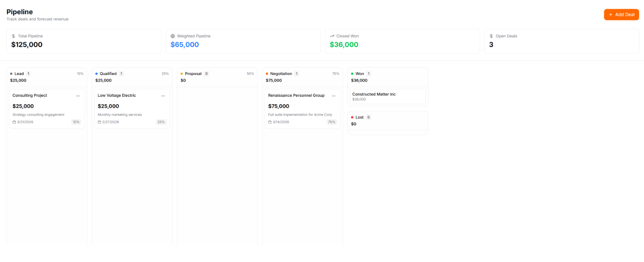Open Renaissance Personnel Group ellipsis menu

point(333,96)
